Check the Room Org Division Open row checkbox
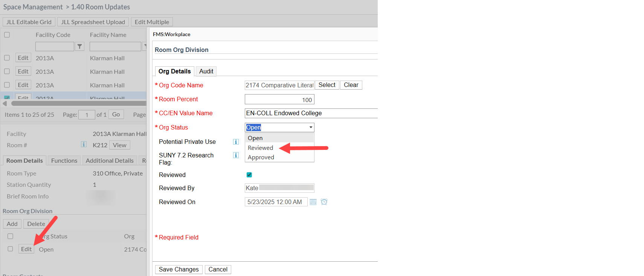The width and height of the screenshot is (644, 276). click(10, 249)
